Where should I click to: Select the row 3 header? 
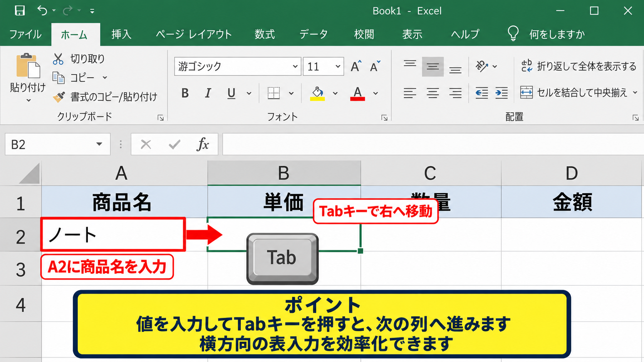[x=21, y=269]
